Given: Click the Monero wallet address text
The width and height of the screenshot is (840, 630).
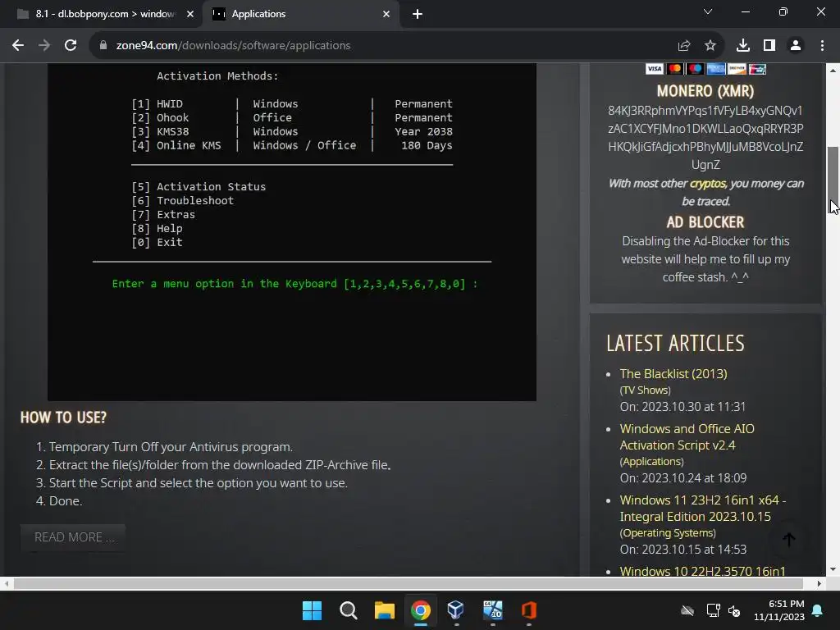Looking at the screenshot, I should pos(705,137).
